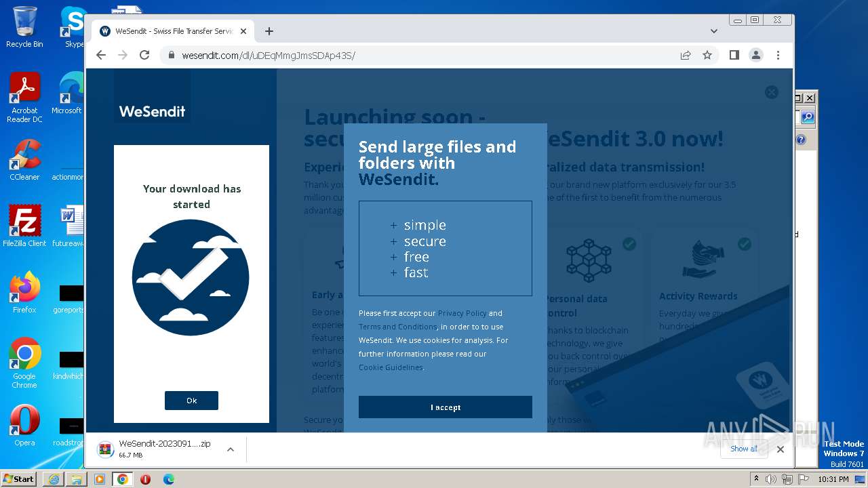Click Show all downloads
This screenshot has height=488, width=868.
click(x=744, y=449)
